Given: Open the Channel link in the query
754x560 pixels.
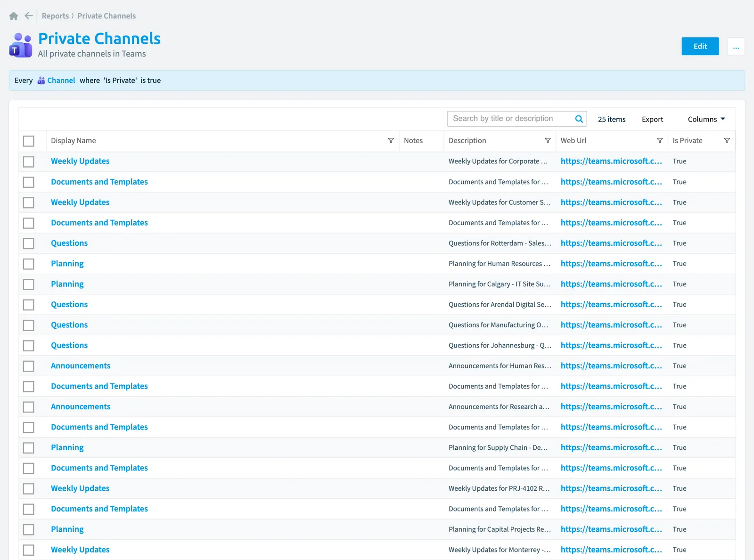Looking at the screenshot, I should [x=61, y=81].
